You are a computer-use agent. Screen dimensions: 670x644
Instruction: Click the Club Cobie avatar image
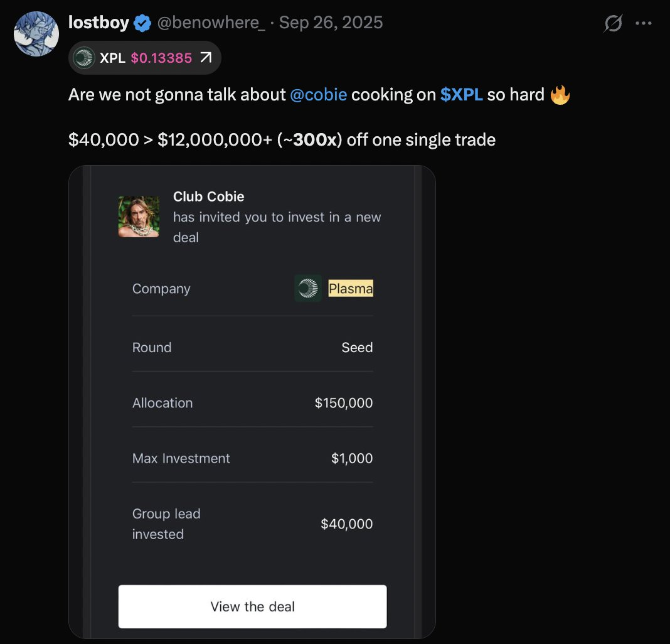[x=139, y=217]
